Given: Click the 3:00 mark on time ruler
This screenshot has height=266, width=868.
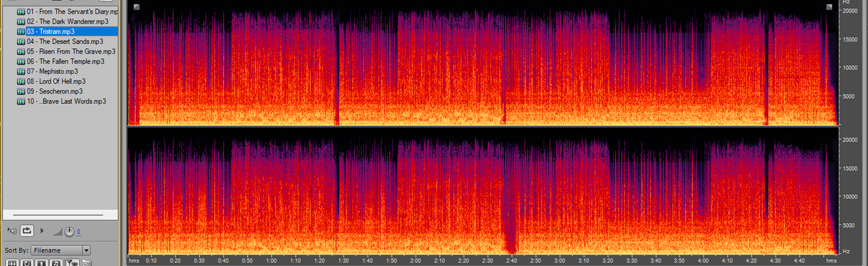Looking at the screenshot, I should click(x=560, y=261).
